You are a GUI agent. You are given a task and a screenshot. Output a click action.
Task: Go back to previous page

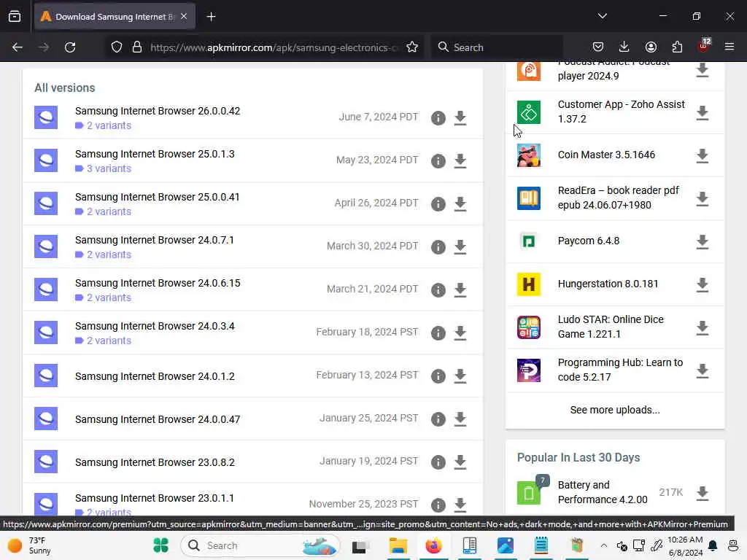(x=18, y=47)
